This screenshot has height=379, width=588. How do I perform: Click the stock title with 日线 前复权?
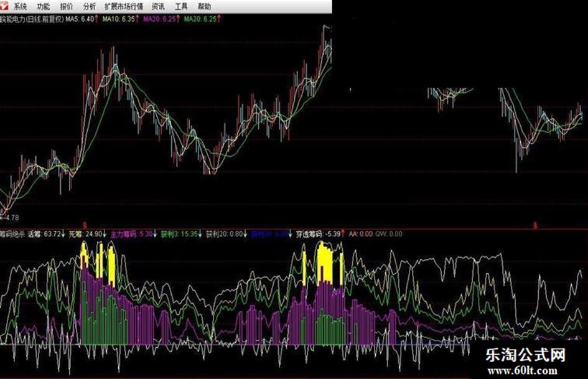point(32,19)
